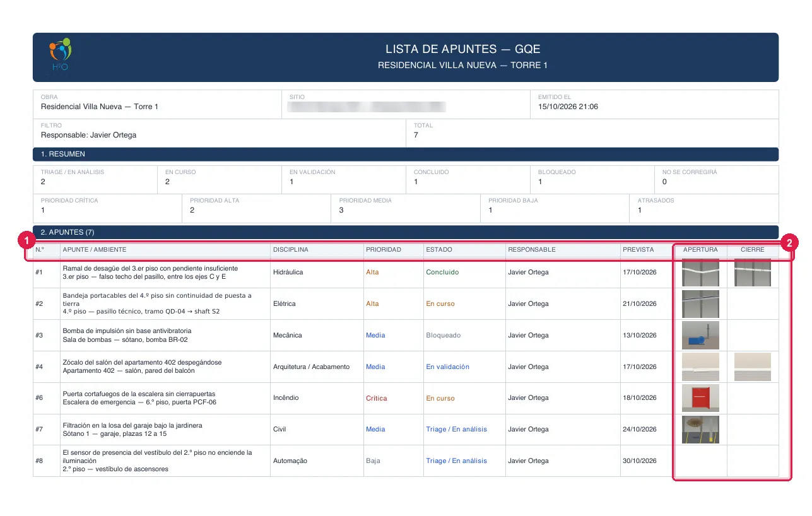Click the 'APERTURA' column header
Image resolution: width=812 pixels, height=516 pixels.
[x=700, y=250]
